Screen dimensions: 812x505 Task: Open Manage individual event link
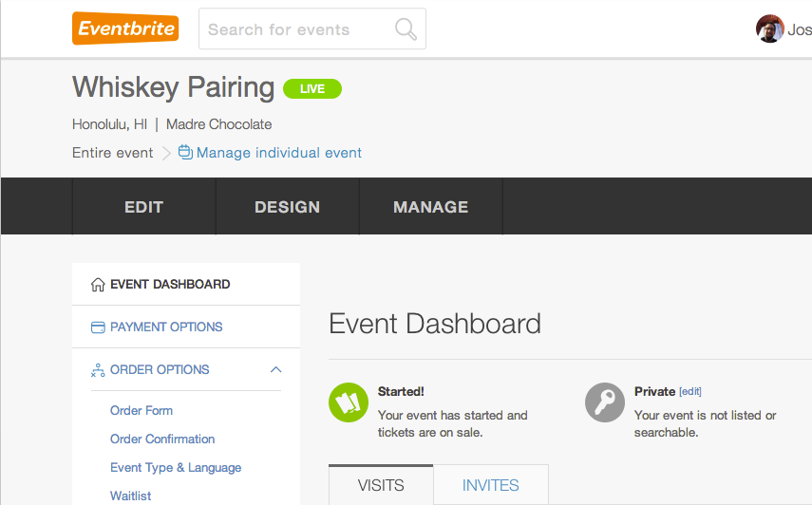coord(279,153)
